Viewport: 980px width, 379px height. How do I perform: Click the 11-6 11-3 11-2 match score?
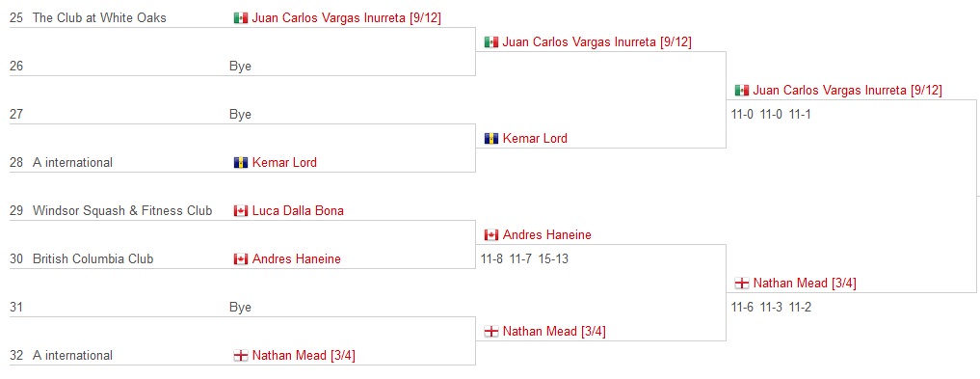coord(771,307)
